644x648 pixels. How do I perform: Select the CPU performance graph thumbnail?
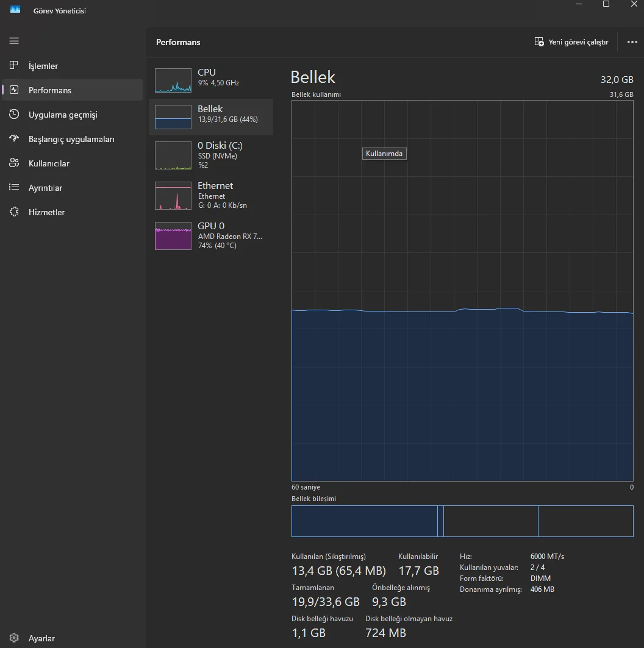click(173, 80)
